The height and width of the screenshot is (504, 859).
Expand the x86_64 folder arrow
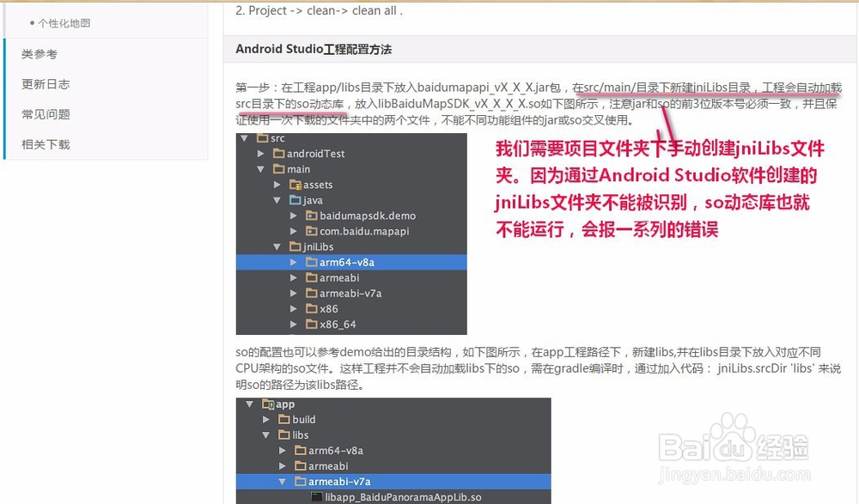tap(294, 325)
